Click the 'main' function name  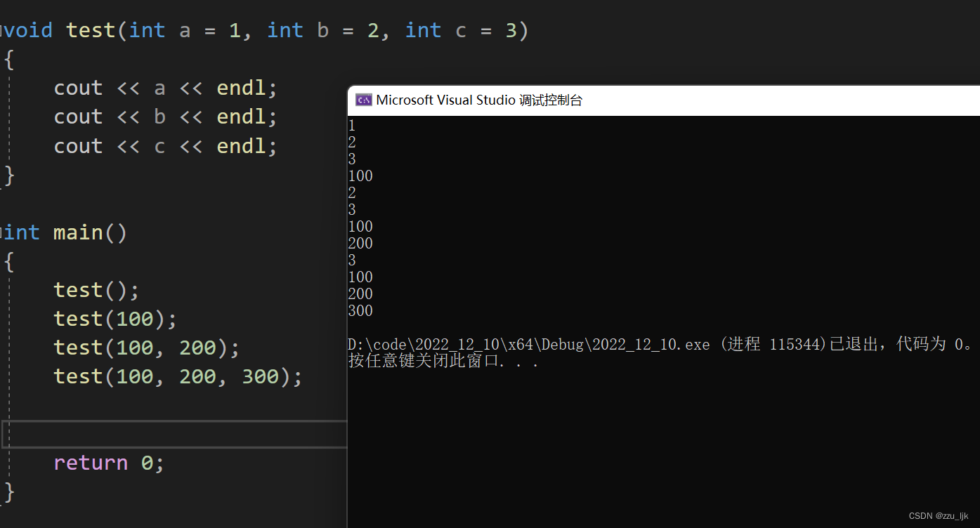pyautogui.click(x=79, y=232)
